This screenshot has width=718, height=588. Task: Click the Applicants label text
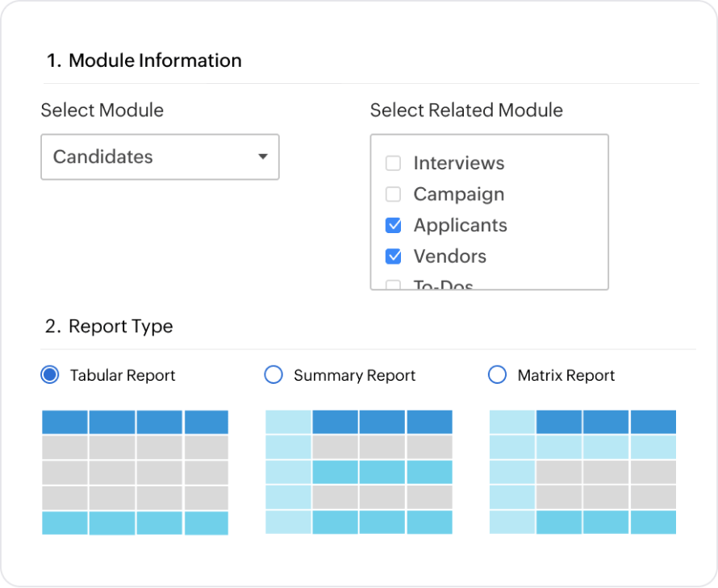460,226
